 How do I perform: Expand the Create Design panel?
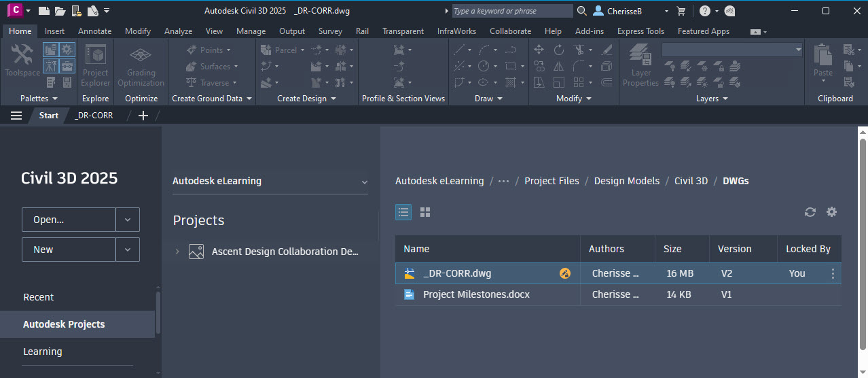(306, 99)
